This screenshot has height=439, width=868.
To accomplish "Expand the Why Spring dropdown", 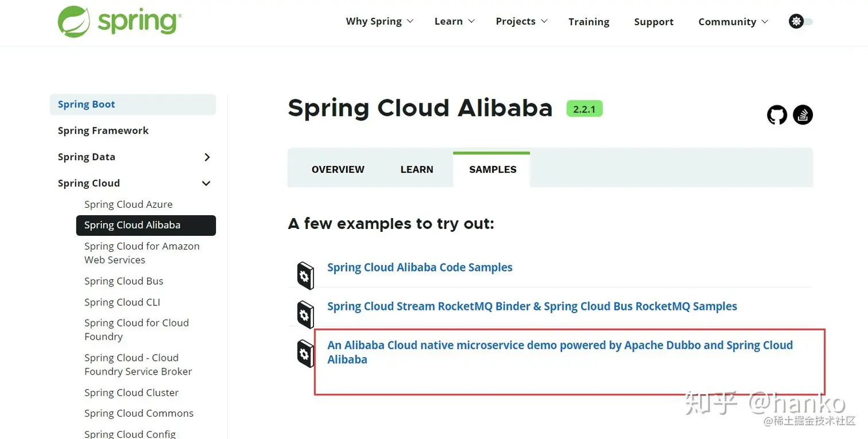I will point(379,21).
